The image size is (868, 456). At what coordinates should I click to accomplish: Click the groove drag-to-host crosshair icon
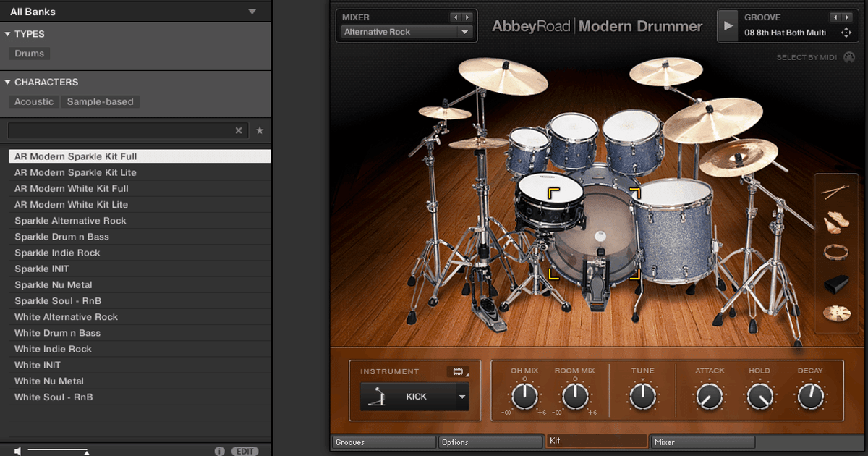tap(846, 33)
